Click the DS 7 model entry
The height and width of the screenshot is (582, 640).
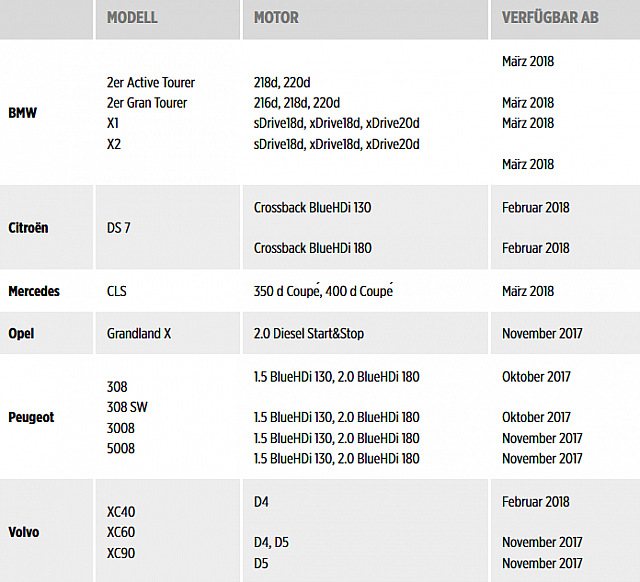point(119,228)
